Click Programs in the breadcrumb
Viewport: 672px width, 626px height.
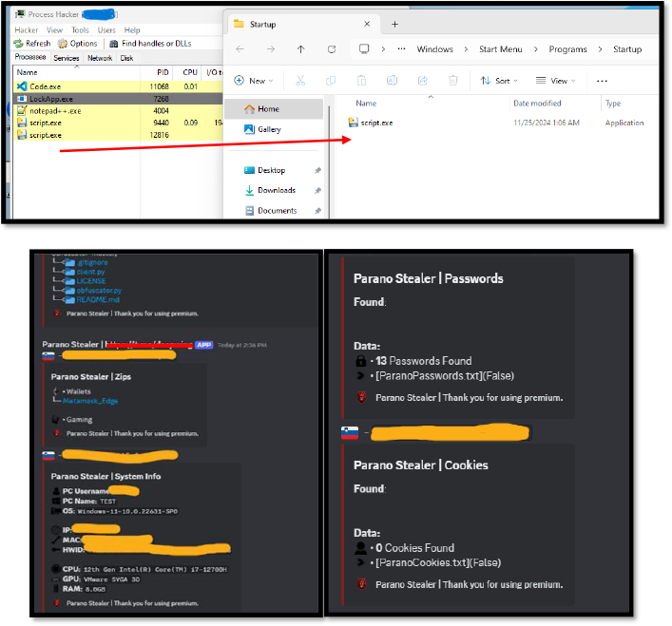[x=567, y=49]
